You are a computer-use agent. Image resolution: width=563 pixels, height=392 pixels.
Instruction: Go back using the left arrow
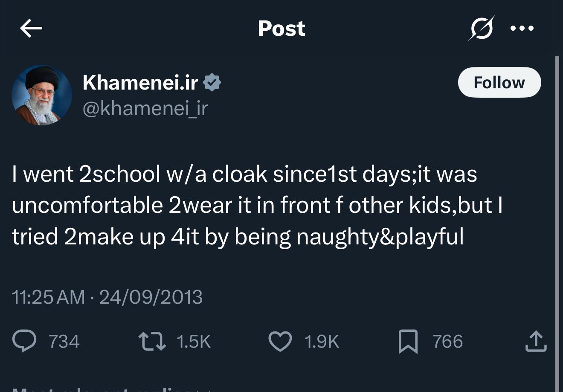pyautogui.click(x=31, y=29)
